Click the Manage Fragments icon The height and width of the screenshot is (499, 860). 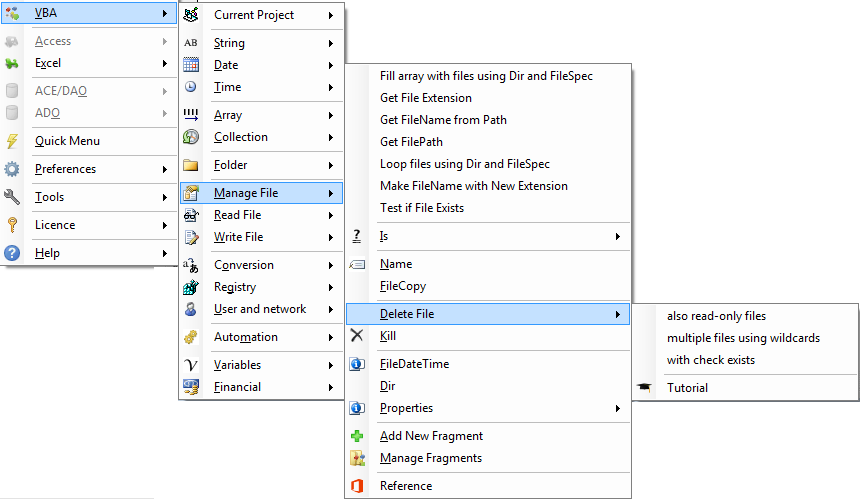pyautogui.click(x=357, y=458)
